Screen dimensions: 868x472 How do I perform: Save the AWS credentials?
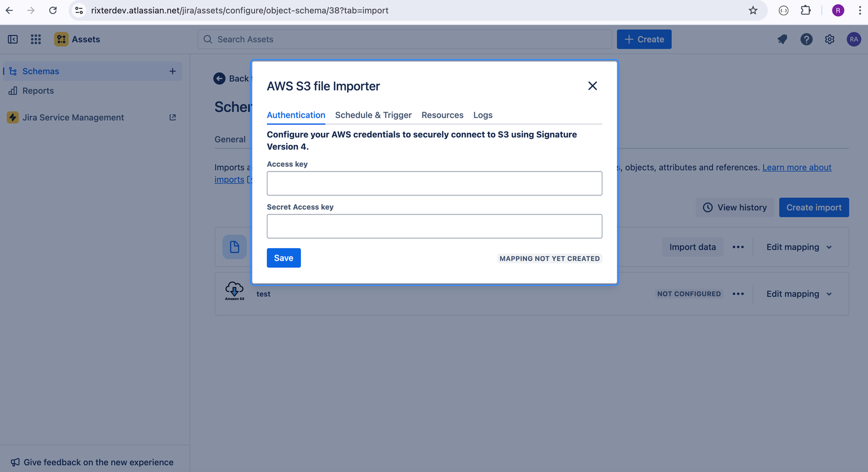point(284,258)
